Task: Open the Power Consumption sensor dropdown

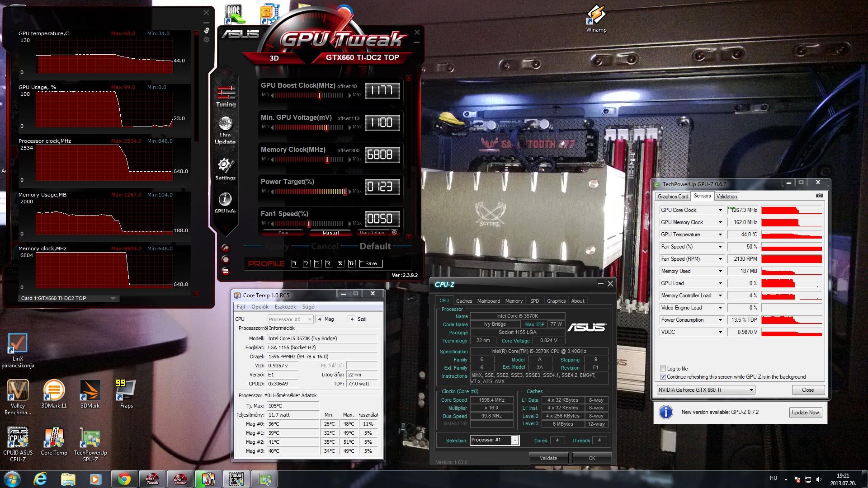Action: click(x=720, y=320)
